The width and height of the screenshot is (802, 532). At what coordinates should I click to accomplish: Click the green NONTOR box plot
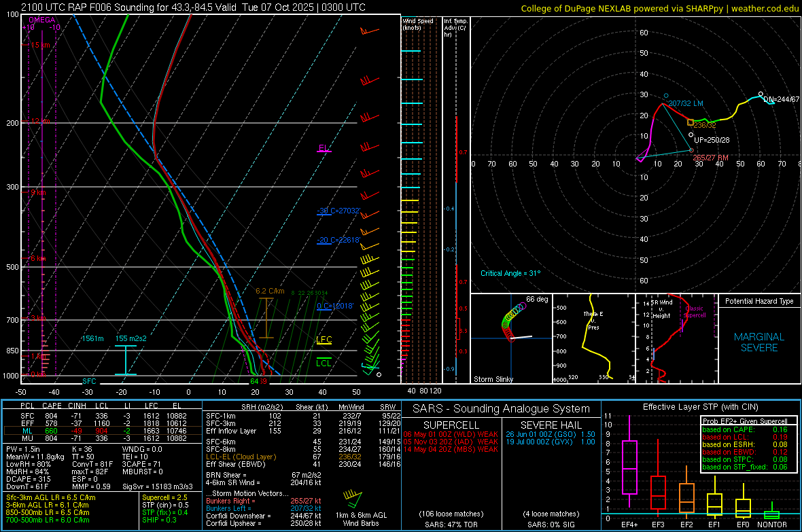pos(771,514)
